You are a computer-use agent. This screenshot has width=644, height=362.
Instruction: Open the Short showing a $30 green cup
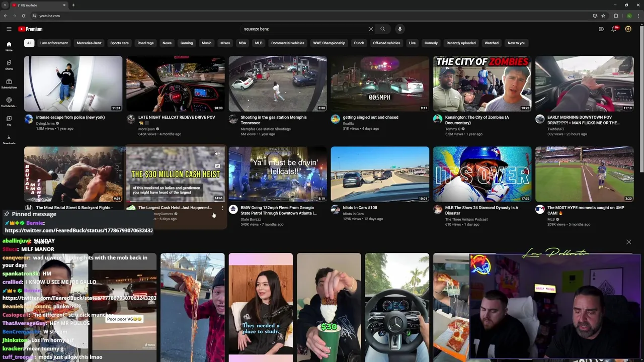(x=329, y=308)
